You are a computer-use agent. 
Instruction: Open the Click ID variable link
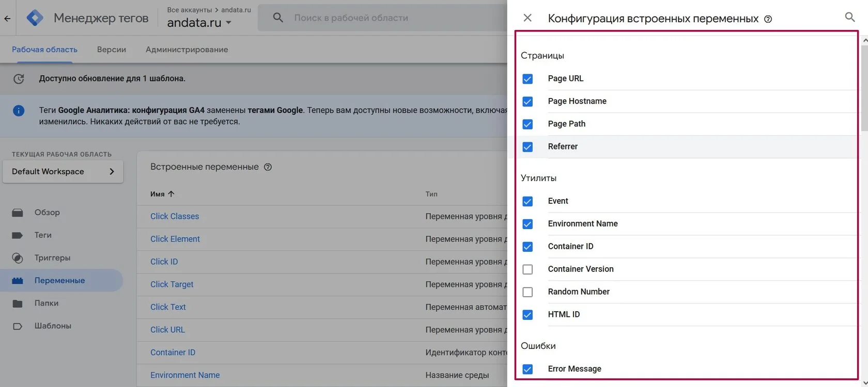pyautogui.click(x=164, y=262)
